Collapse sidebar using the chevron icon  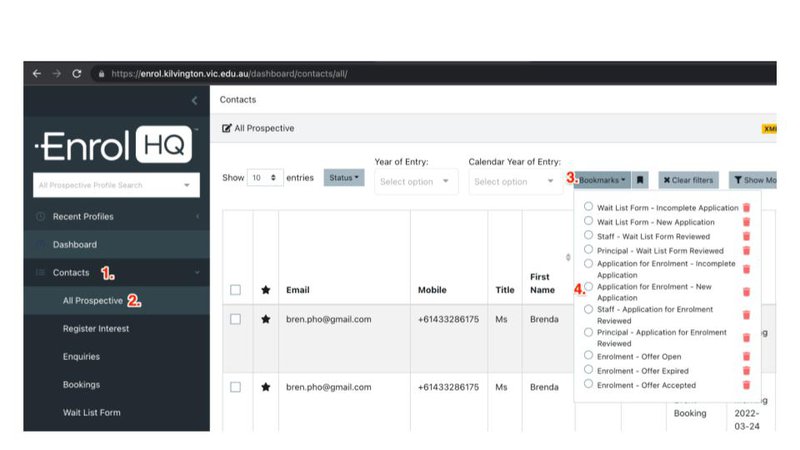(x=194, y=101)
